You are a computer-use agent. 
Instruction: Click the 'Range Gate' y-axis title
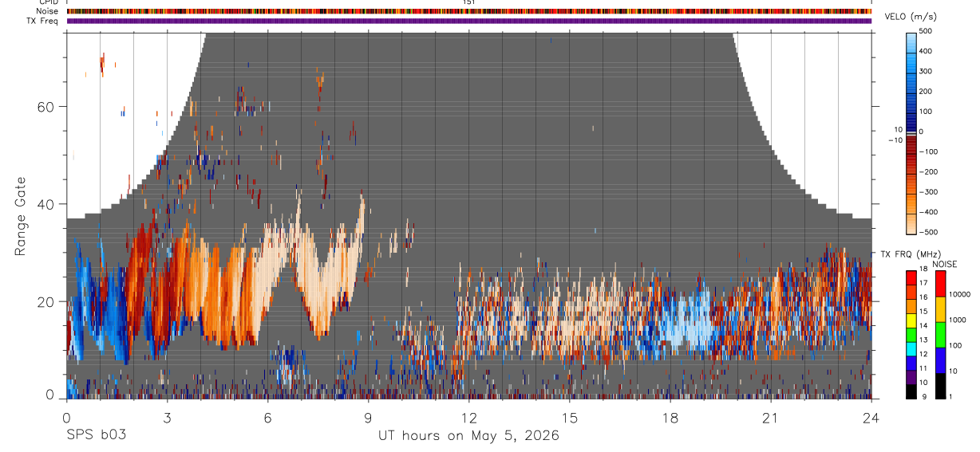click(20, 216)
